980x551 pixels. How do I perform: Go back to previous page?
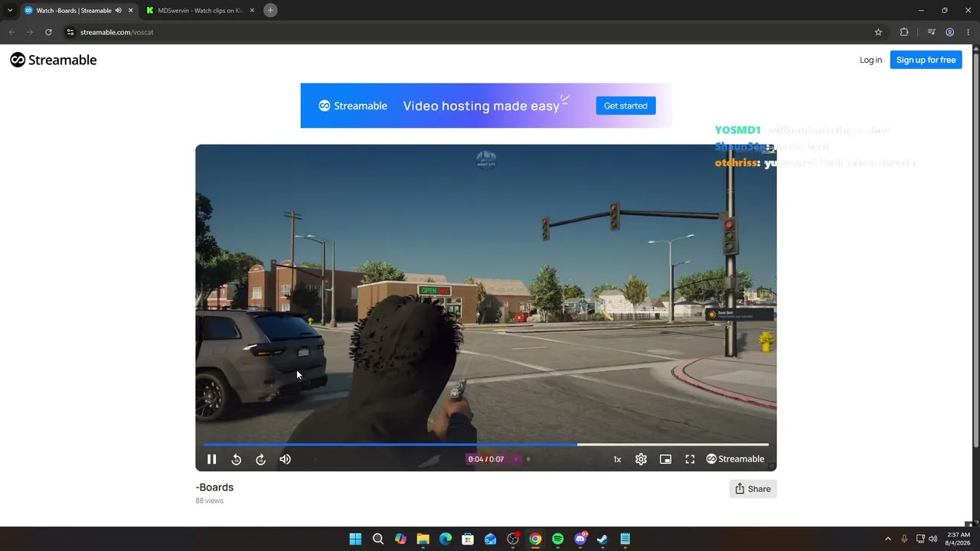pos(11,32)
